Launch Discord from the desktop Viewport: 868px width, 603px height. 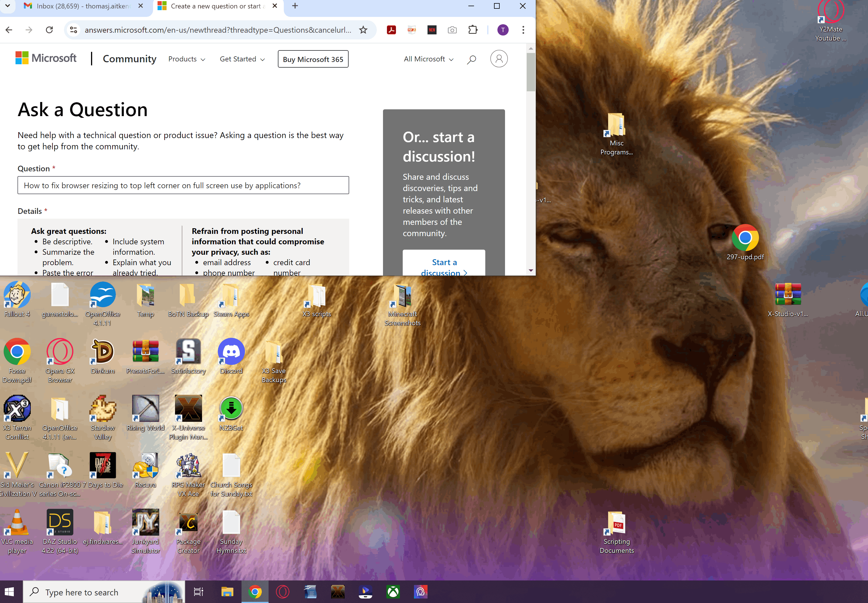coord(231,351)
